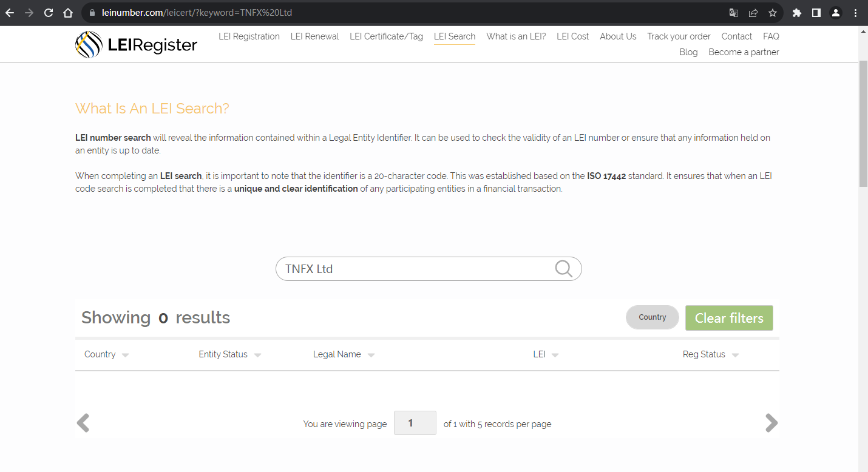This screenshot has width=868, height=472.
Task: Open Contact link
Action: (737, 36)
